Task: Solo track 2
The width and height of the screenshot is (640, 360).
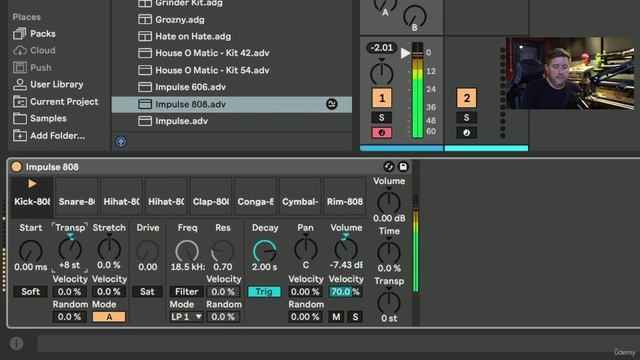Action: pyautogui.click(x=467, y=118)
